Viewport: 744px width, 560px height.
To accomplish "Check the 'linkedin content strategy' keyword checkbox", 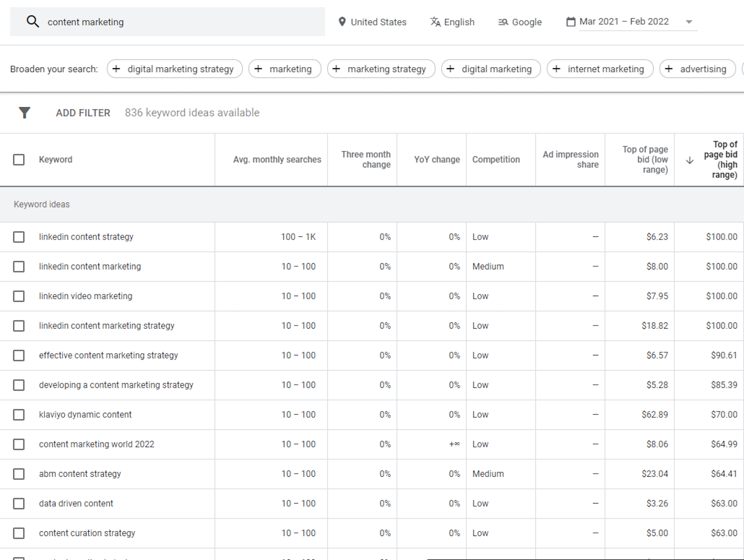I will tap(19, 237).
